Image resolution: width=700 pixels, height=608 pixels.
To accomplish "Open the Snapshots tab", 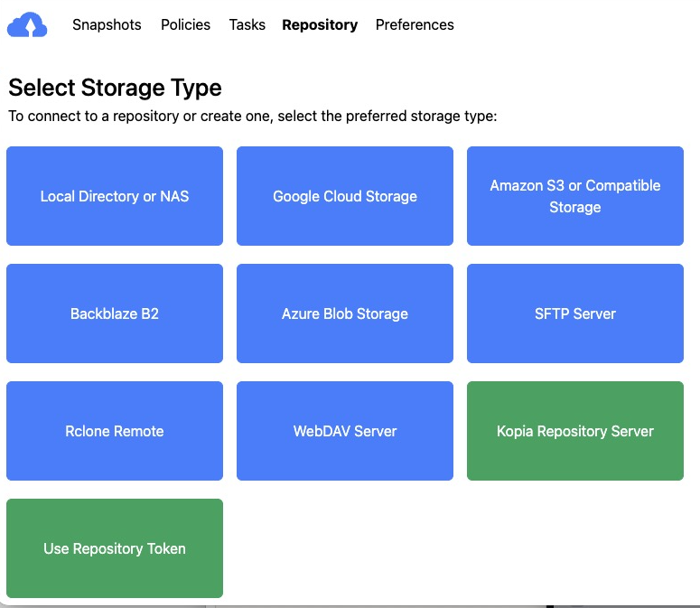I will point(107,24).
